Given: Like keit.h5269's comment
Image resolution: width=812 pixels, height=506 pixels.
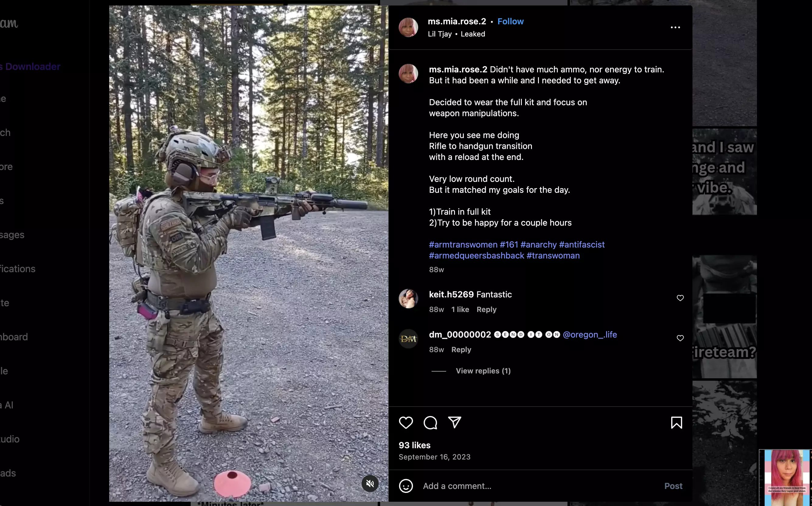Looking at the screenshot, I should (x=680, y=298).
